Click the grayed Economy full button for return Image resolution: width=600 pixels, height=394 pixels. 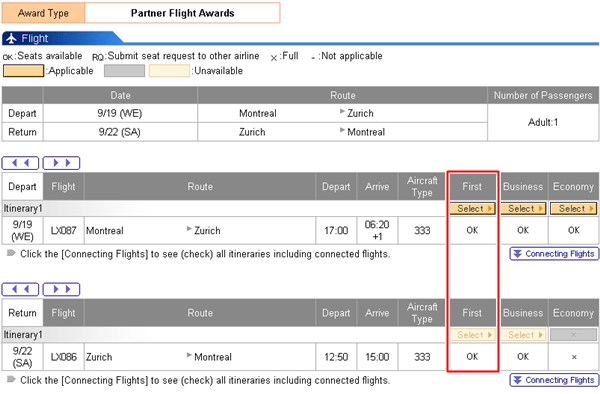(x=573, y=335)
